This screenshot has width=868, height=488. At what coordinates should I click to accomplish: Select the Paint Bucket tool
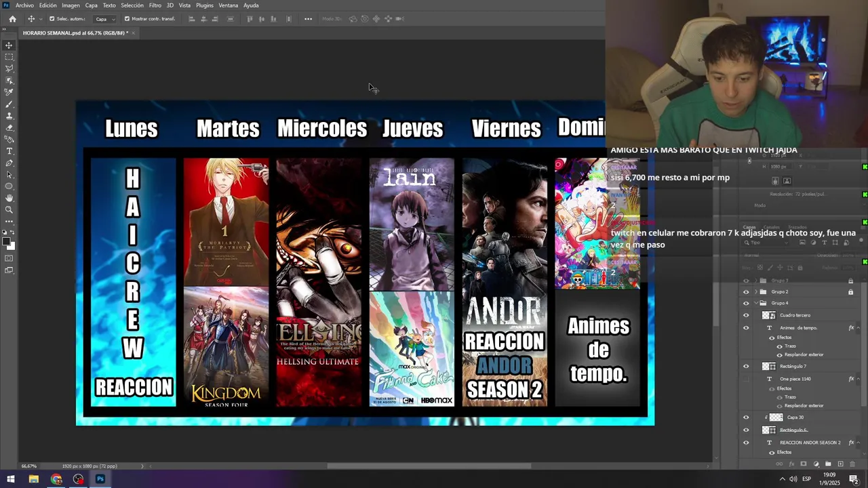pyautogui.click(x=9, y=139)
